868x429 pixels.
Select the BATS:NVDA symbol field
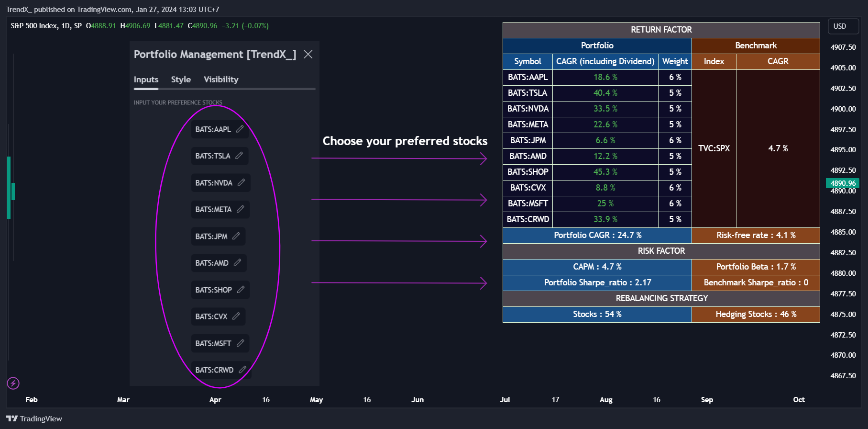[x=220, y=183]
